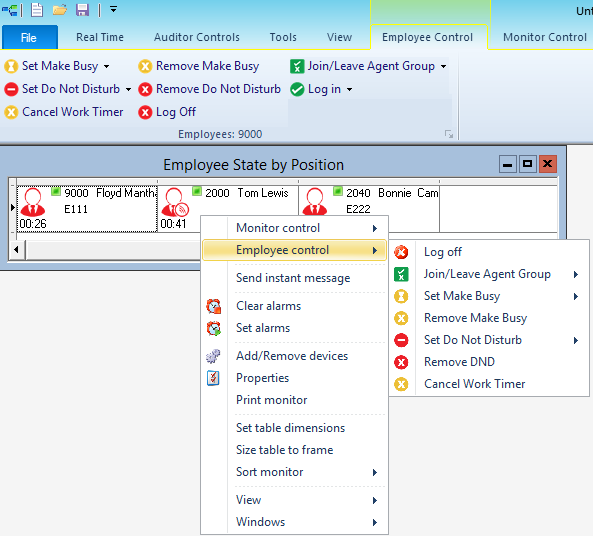Click the left arrow of horizontal scrollbar
593x536 pixels.
pyautogui.click(x=16, y=250)
